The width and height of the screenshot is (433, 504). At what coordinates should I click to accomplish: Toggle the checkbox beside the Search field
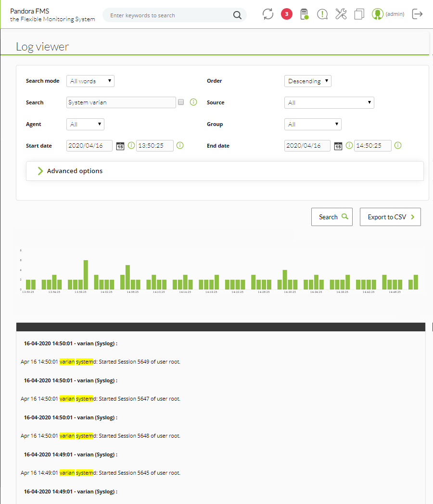181,102
